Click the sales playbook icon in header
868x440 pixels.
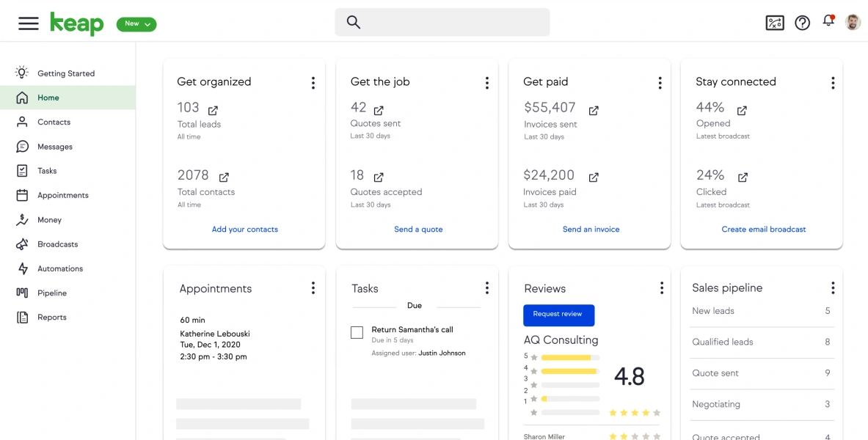tap(775, 23)
